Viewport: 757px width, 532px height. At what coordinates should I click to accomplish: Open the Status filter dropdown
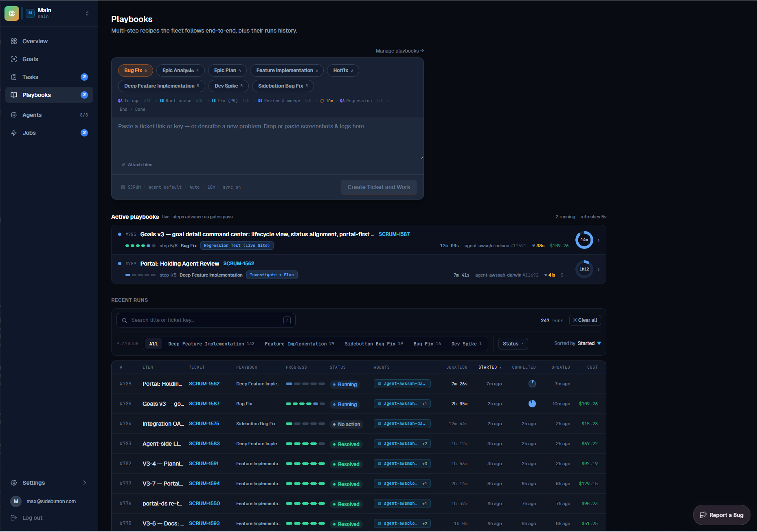click(x=513, y=344)
